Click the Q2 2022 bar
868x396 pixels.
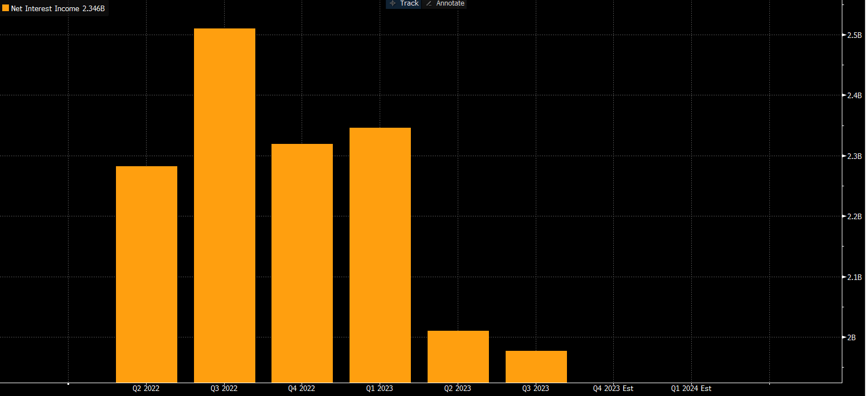click(x=147, y=274)
